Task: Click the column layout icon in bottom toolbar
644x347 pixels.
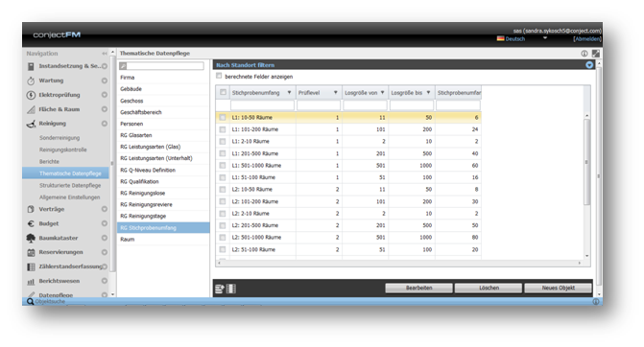Action: click(x=231, y=289)
